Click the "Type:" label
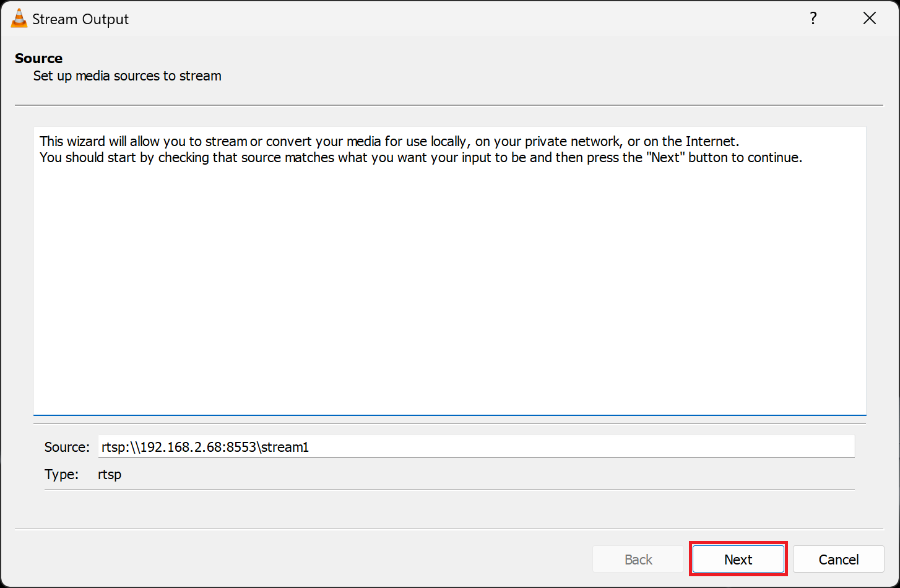This screenshot has height=588, width=900. 61,475
